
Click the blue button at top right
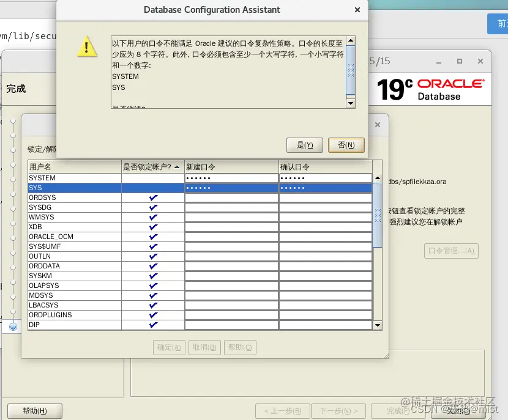point(498,24)
